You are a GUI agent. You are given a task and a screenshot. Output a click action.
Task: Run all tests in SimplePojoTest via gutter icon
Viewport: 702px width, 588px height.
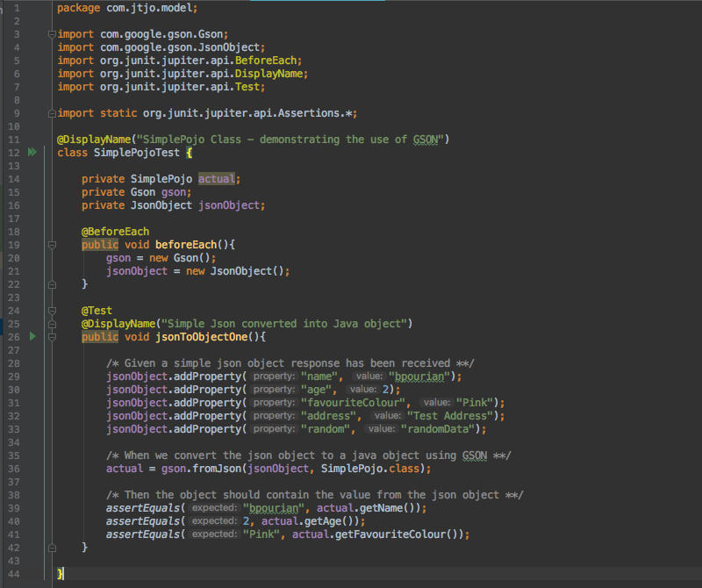[32, 152]
